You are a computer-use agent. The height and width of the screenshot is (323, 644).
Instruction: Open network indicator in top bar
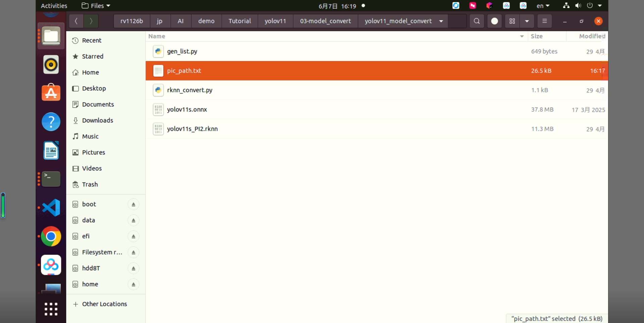pos(566,6)
